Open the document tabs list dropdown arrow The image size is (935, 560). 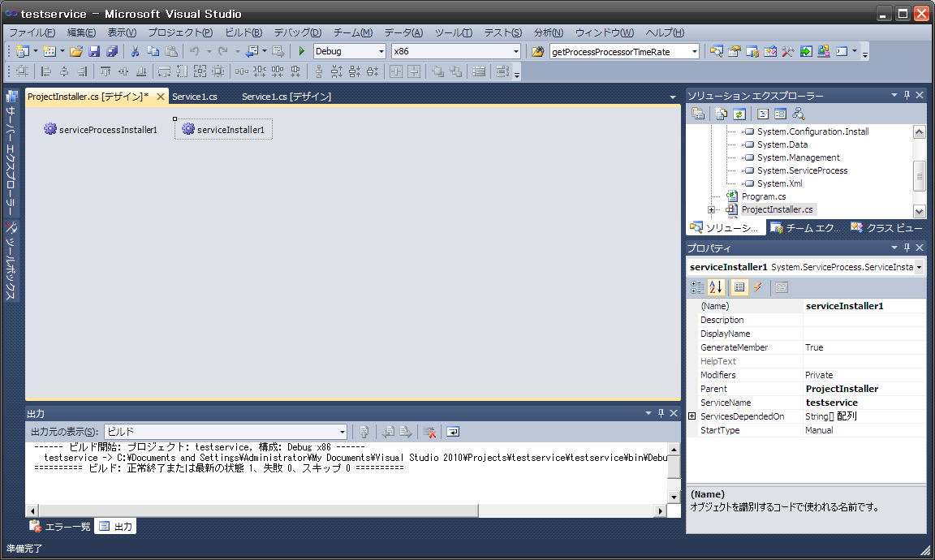(673, 97)
